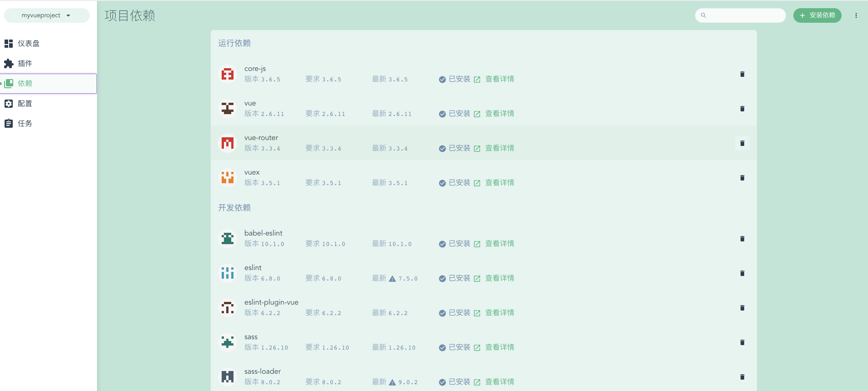
Task: Click the configuration gear icon in sidebar
Action: click(9, 104)
